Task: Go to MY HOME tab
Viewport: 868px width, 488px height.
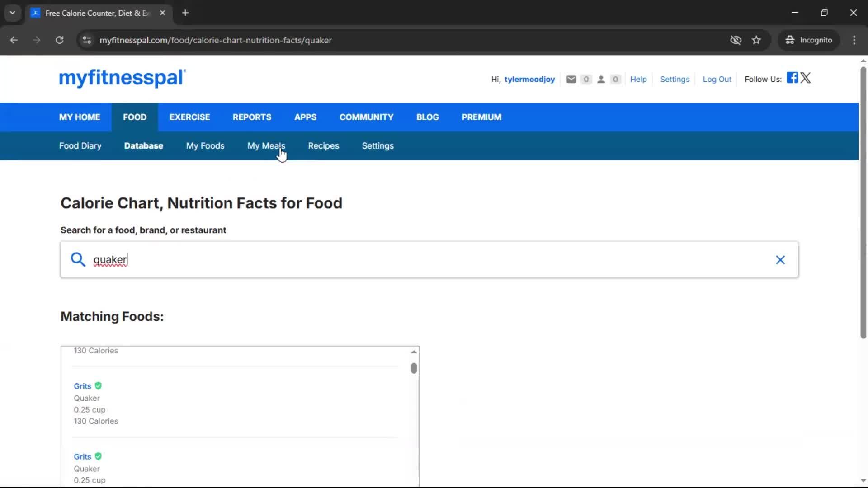Action: pyautogui.click(x=80, y=117)
